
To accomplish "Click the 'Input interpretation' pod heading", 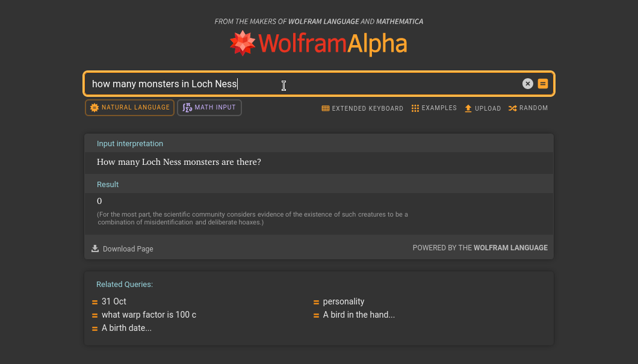I will pyautogui.click(x=130, y=144).
